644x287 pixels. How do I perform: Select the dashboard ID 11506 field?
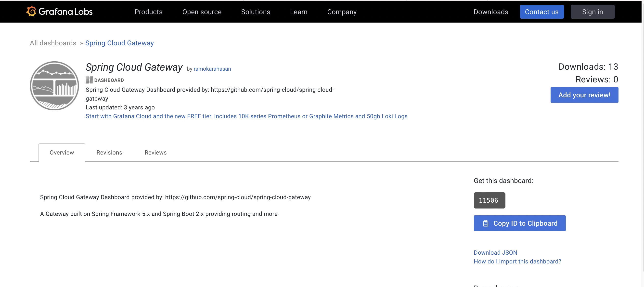pos(489,200)
